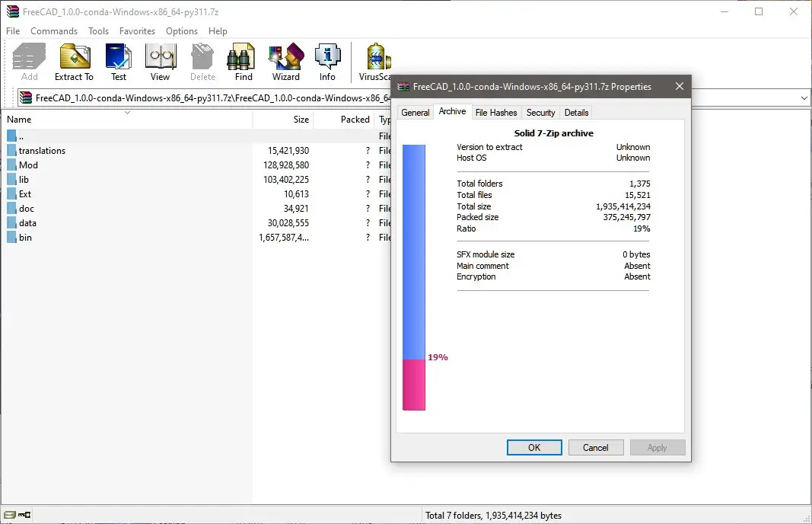Expand the address path dropdown arrow

coord(804,97)
